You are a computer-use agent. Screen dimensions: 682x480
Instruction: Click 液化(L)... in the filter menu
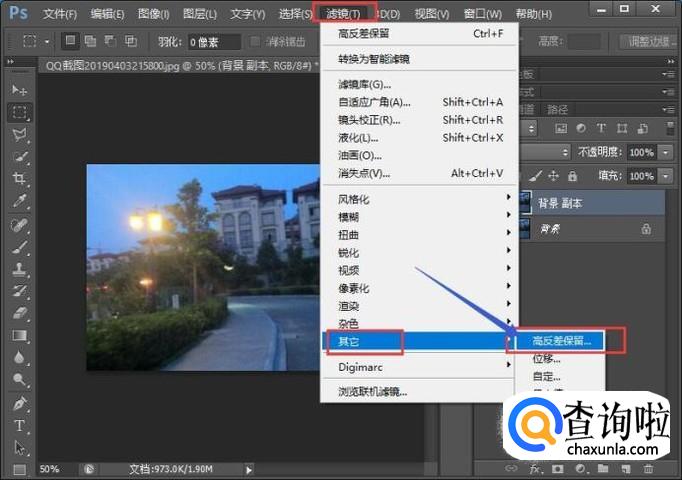click(358, 137)
